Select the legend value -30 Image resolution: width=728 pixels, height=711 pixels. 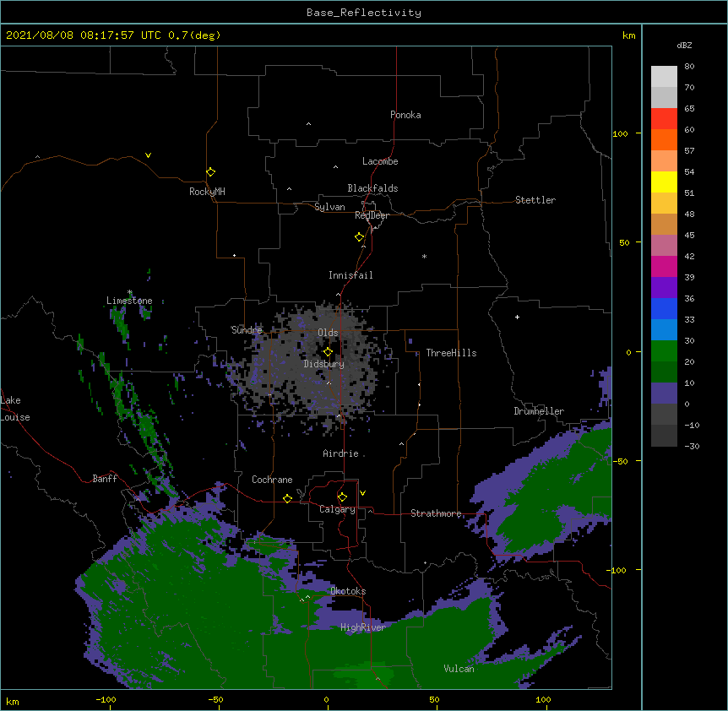(x=692, y=446)
